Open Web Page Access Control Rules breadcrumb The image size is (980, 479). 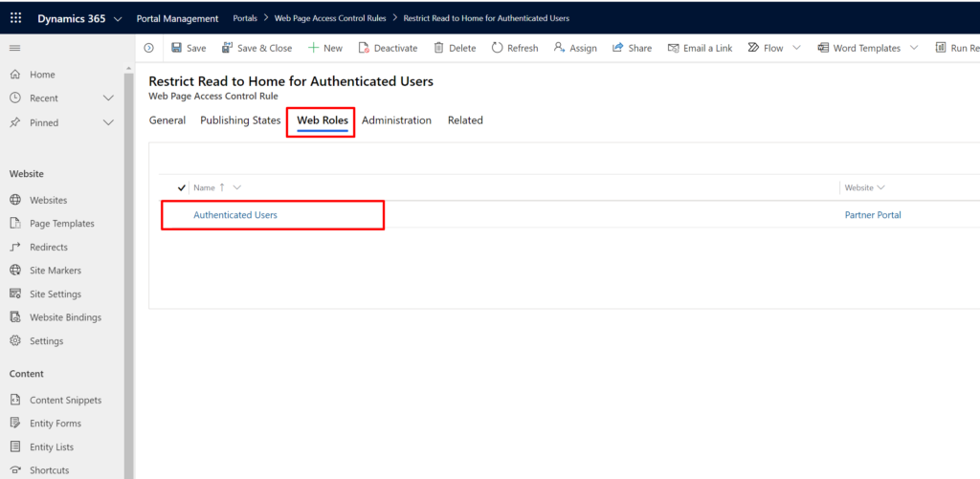(330, 18)
